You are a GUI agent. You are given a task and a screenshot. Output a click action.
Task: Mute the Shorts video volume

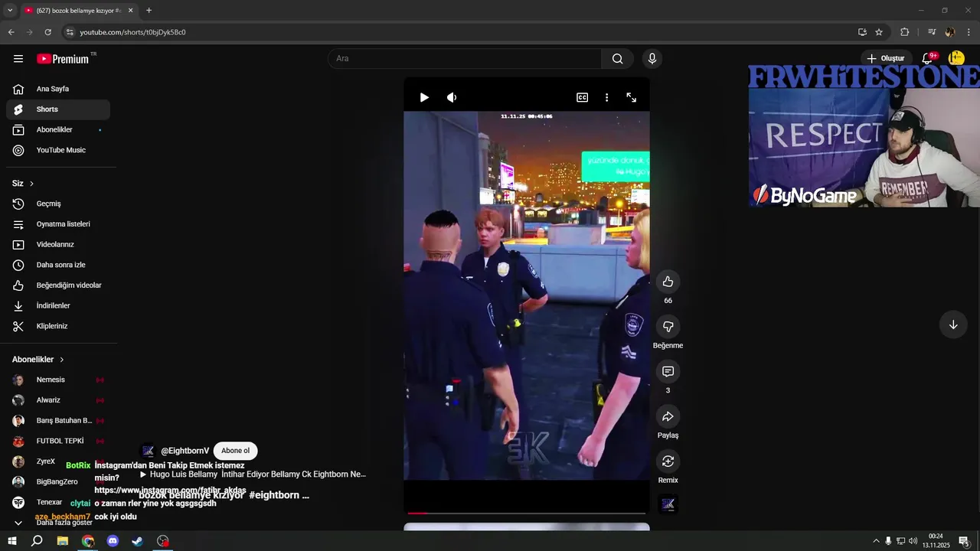click(452, 97)
